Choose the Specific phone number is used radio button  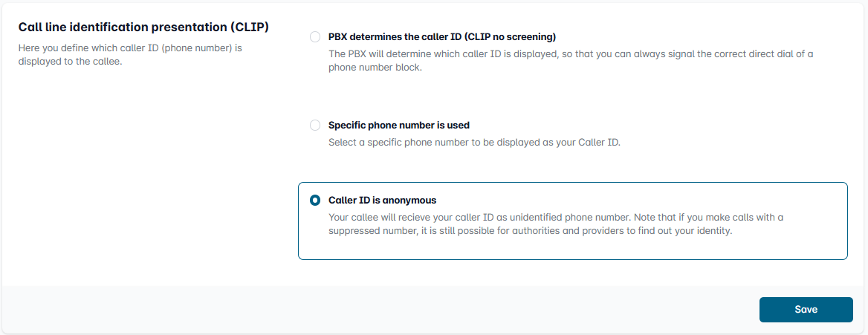click(x=315, y=126)
